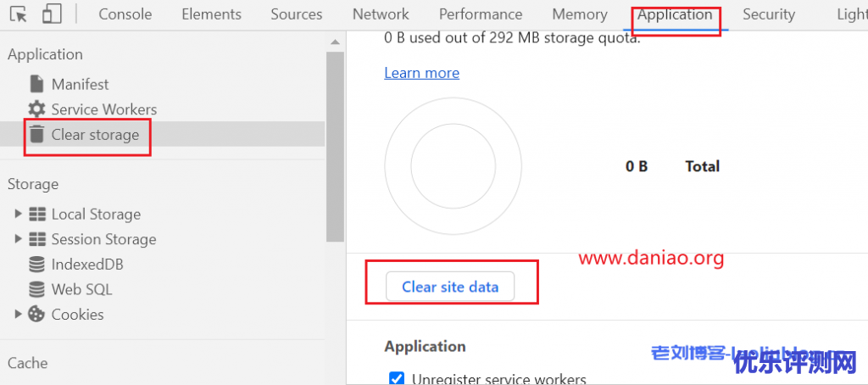Click the Manifest file icon

coord(36,84)
